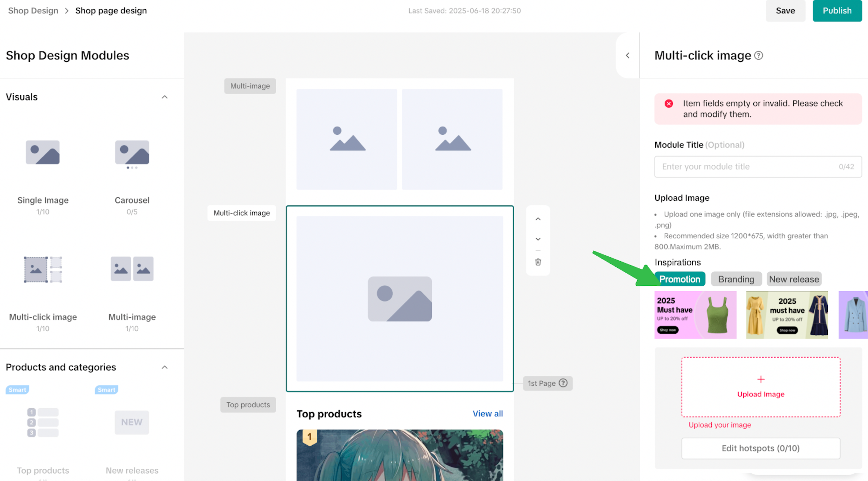
Task: Click the Save button
Action: 785,11
